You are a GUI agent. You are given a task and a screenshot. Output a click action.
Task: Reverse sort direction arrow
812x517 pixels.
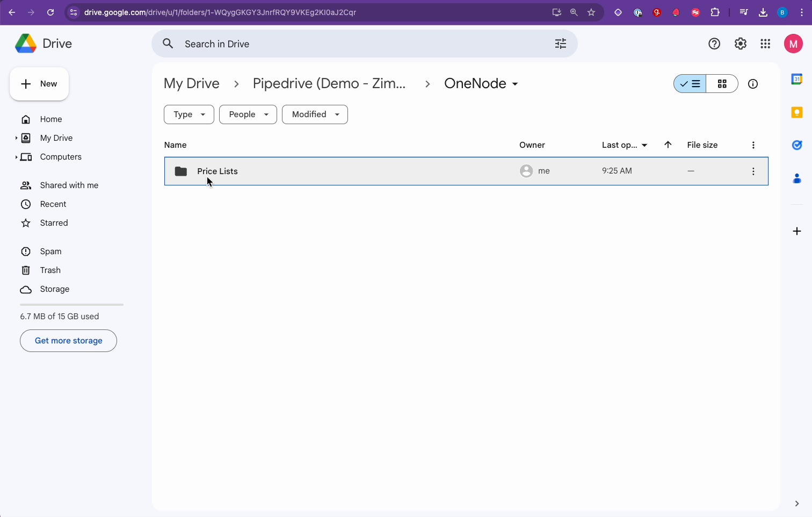(x=668, y=145)
